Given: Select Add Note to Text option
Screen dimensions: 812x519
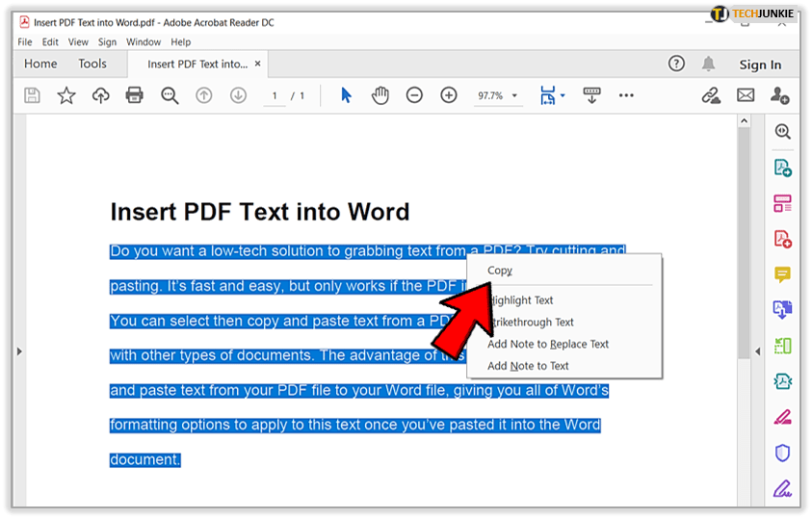Looking at the screenshot, I should point(528,366).
